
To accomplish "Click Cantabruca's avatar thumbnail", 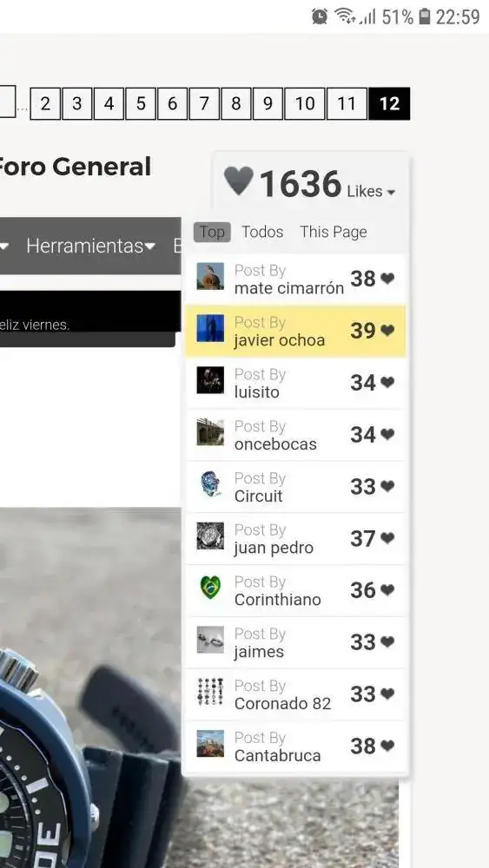I will pos(210,744).
